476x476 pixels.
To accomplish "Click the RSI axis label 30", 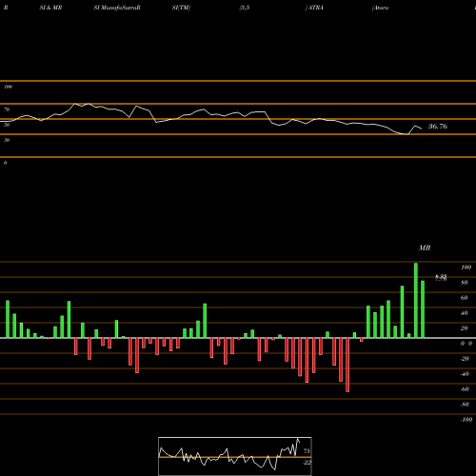I will [x=7, y=140].
